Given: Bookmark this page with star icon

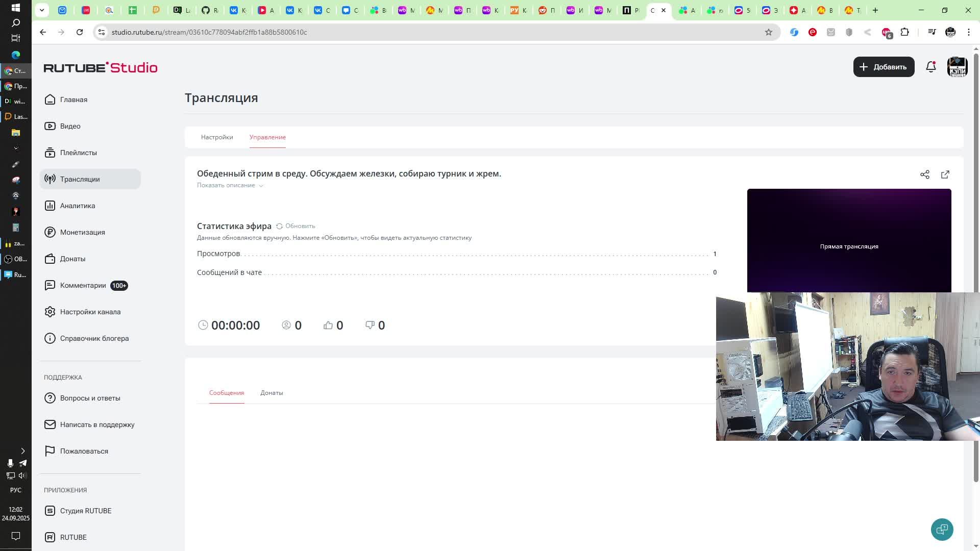Looking at the screenshot, I should (x=768, y=32).
